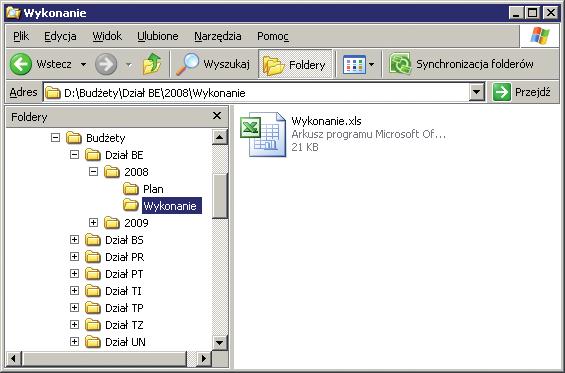The width and height of the screenshot is (565, 373).
Task: Expand the Dział PT tree node
Action: (x=74, y=274)
